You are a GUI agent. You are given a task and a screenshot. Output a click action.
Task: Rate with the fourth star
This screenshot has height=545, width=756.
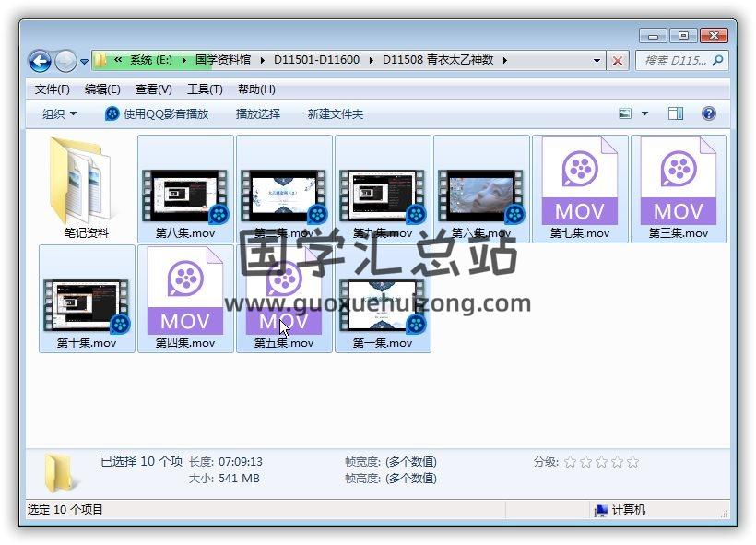(x=617, y=463)
